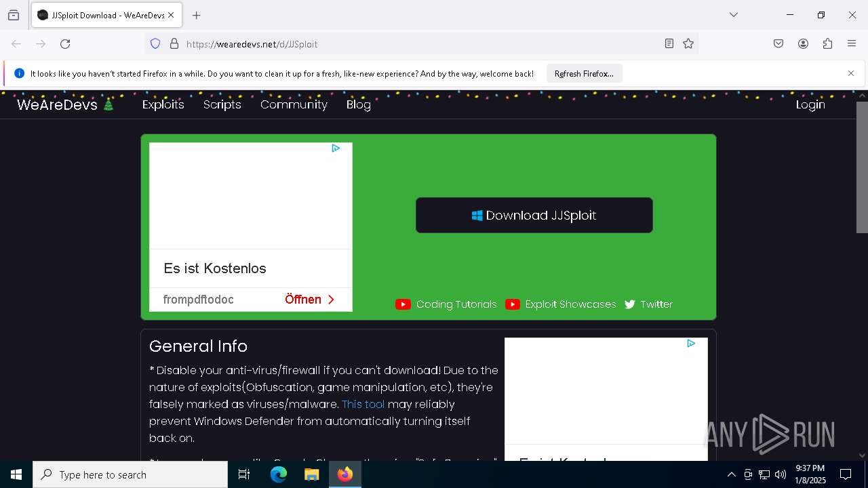Screen dimensions: 868x488
Task: Open network status tray icon
Action: [764, 474]
